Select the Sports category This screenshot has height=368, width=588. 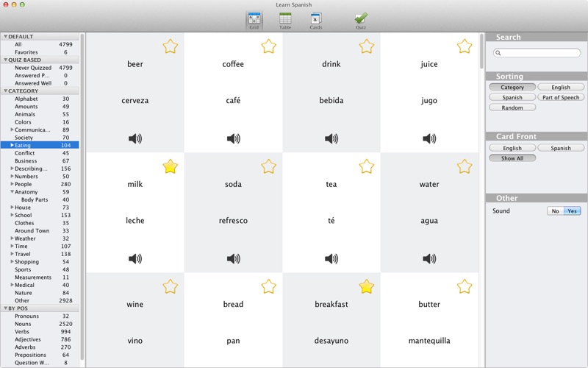[x=40, y=269]
